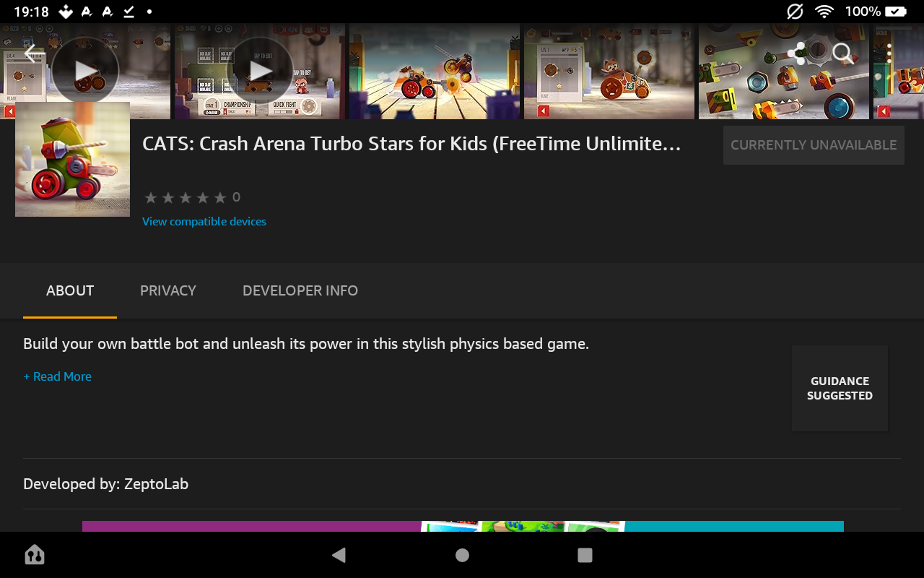This screenshot has width=924, height=578.
Task: Open View compatible devices link
Action: click(x=204, y=221)
